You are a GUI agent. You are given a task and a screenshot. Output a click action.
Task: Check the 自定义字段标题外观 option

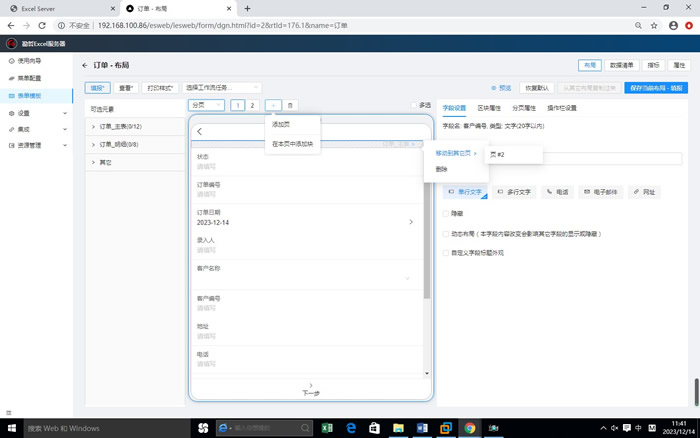[x=446, y=253]
